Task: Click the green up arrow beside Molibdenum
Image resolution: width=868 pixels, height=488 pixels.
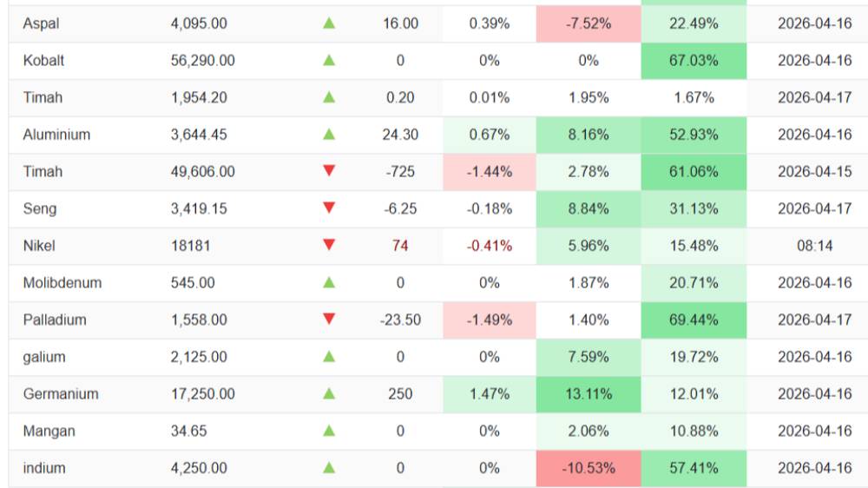Action: [329, 282]
